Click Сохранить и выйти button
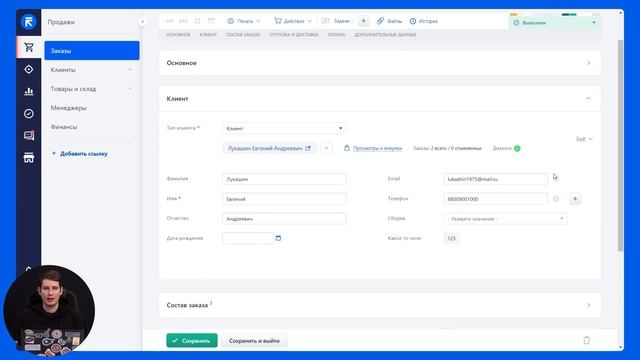Image resolution: width=640 pixels, height=360 pixels. coord(254,340)
